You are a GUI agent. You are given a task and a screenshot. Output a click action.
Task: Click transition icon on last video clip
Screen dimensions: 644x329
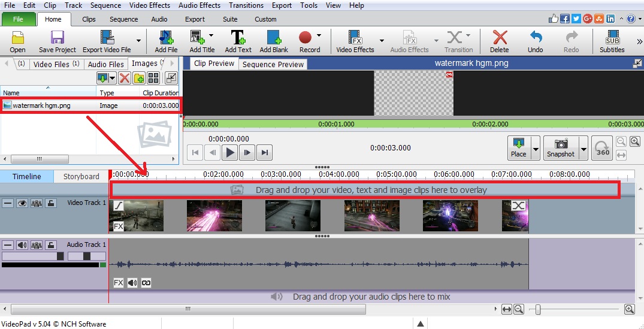[519, 206]
